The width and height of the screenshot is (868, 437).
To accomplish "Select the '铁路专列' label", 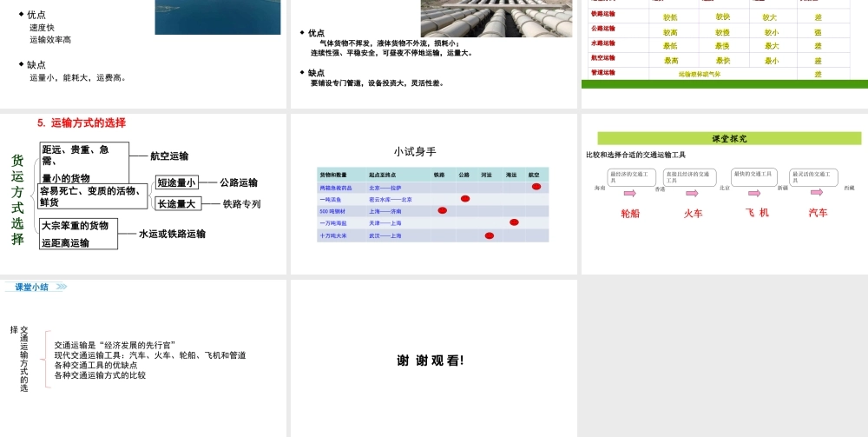I will [x=241, y=204].
